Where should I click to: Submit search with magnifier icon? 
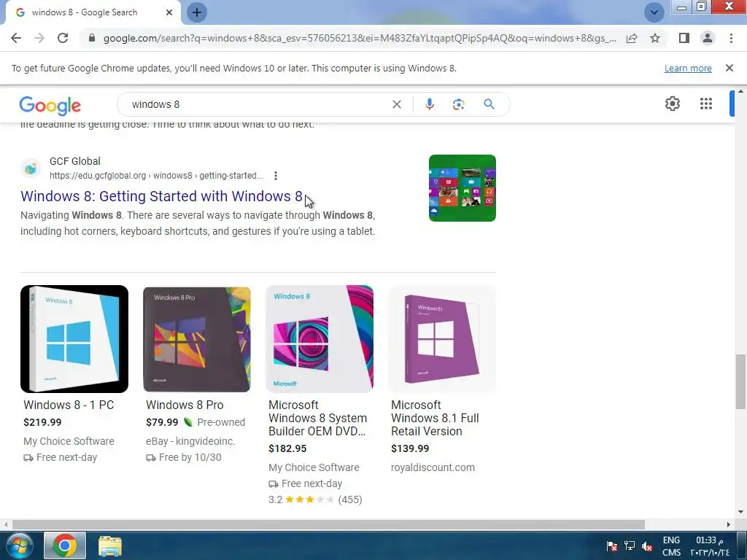pyautogui.click(x=489, y=104)
